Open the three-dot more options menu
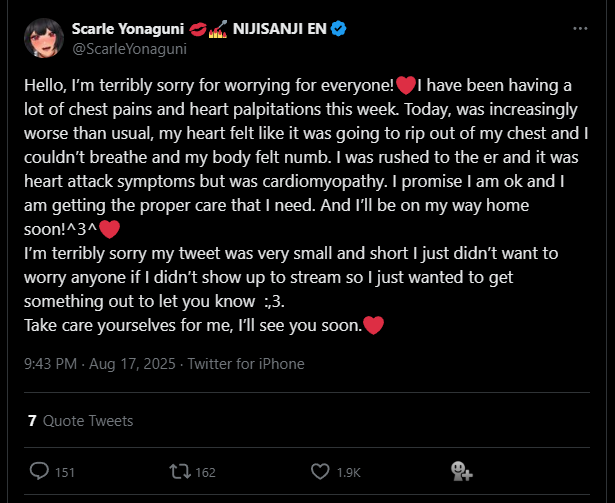Image resolution: width=615 pixels, height=503 pixels. click(x=580, y=29)
